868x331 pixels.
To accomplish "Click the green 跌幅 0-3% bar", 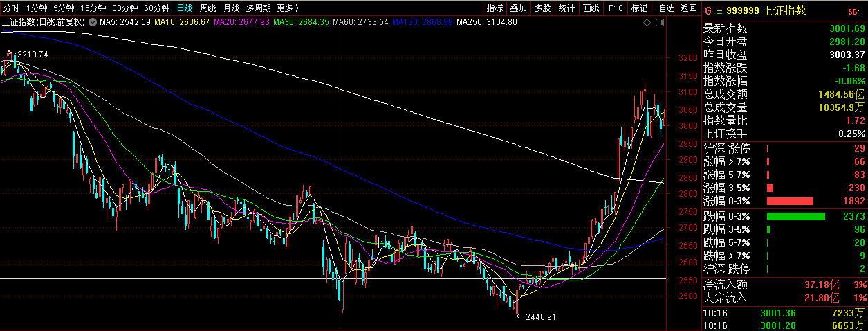I will [x=796, y=216].
